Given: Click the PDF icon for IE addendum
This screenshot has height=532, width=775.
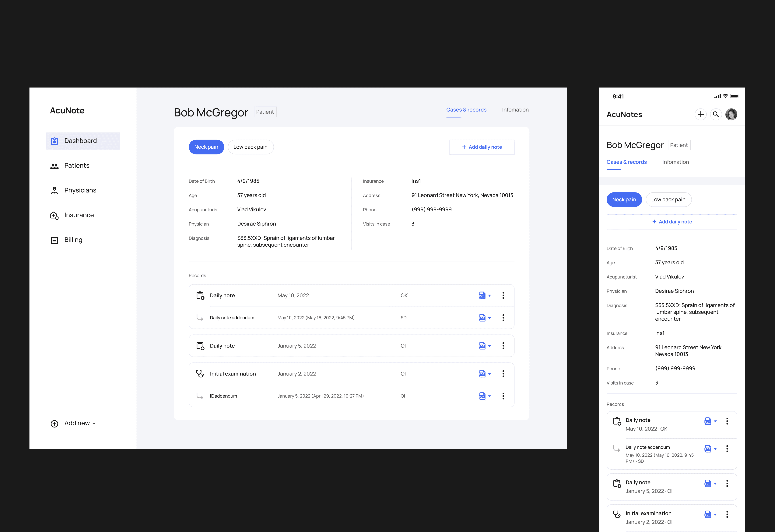Looking at the screenshot, I should pyautogui.click(x=482, y=396).
